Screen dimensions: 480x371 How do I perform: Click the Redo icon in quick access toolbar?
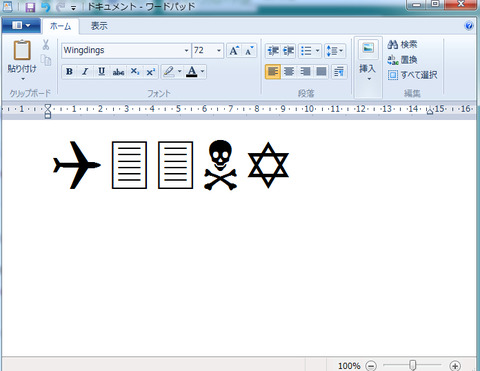(61, 7)
